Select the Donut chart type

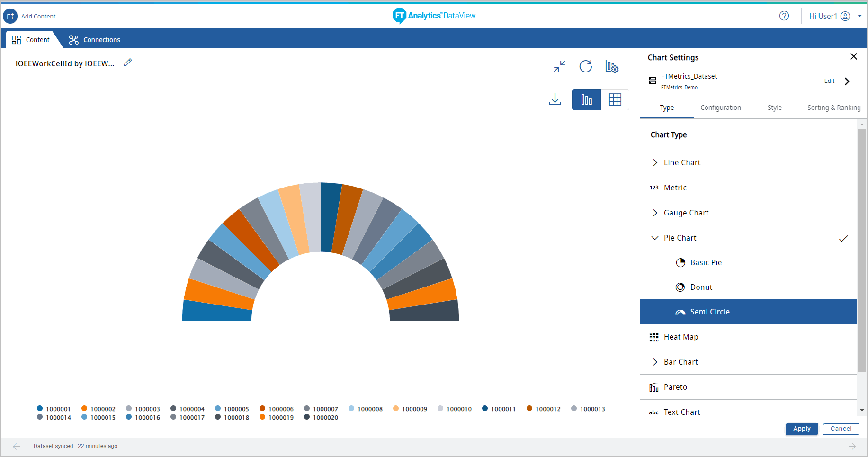[701, 287]
